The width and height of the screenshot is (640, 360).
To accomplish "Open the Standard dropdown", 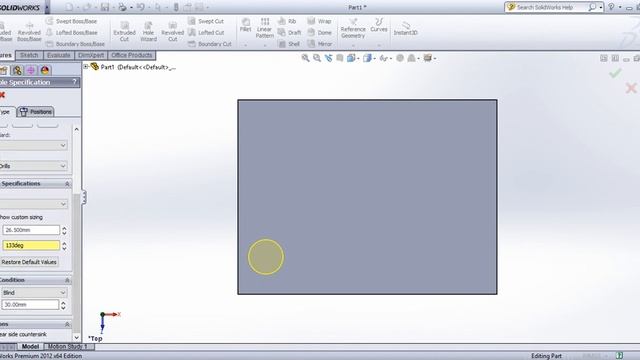I will [33, 145].
